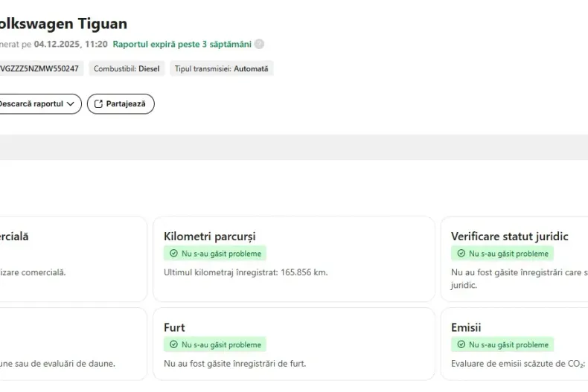Open the Verificare statut juridic card heading
The image size is (588, 392).
[x=509, y=237]
